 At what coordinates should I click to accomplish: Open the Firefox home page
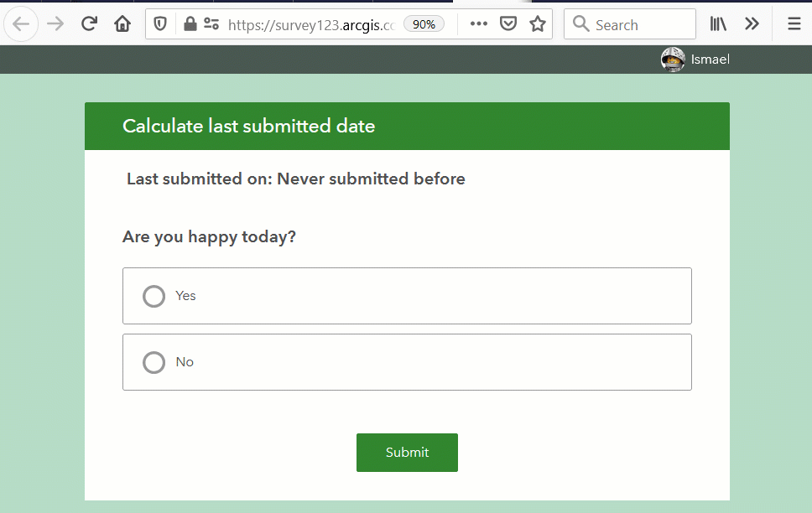(x=122, y=23)
